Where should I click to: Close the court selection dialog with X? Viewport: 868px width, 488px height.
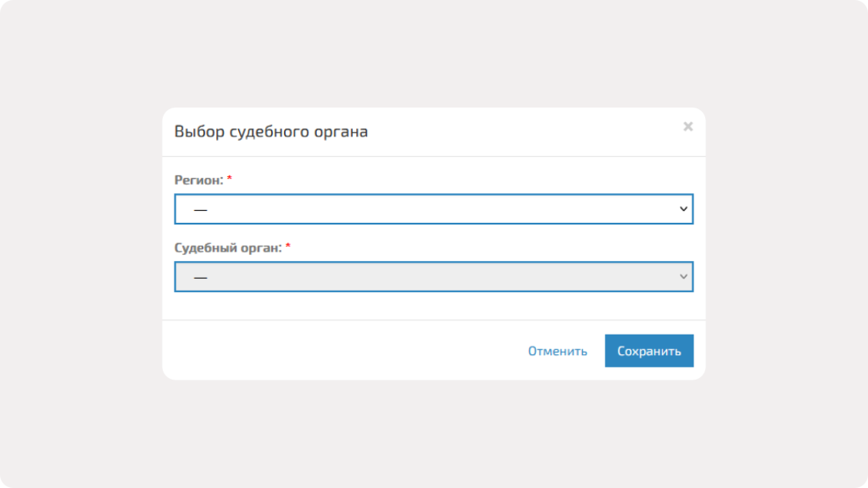click(x=687, y=126)
